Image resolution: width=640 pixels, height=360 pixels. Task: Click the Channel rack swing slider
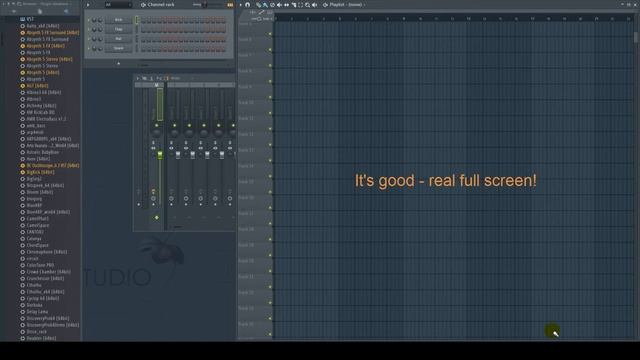(x=204, y=4)
